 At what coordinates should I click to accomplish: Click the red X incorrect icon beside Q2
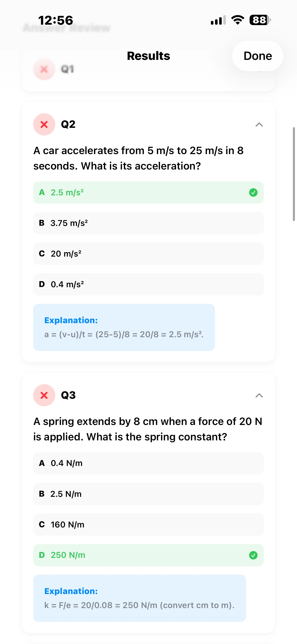(x=44, y=125)
